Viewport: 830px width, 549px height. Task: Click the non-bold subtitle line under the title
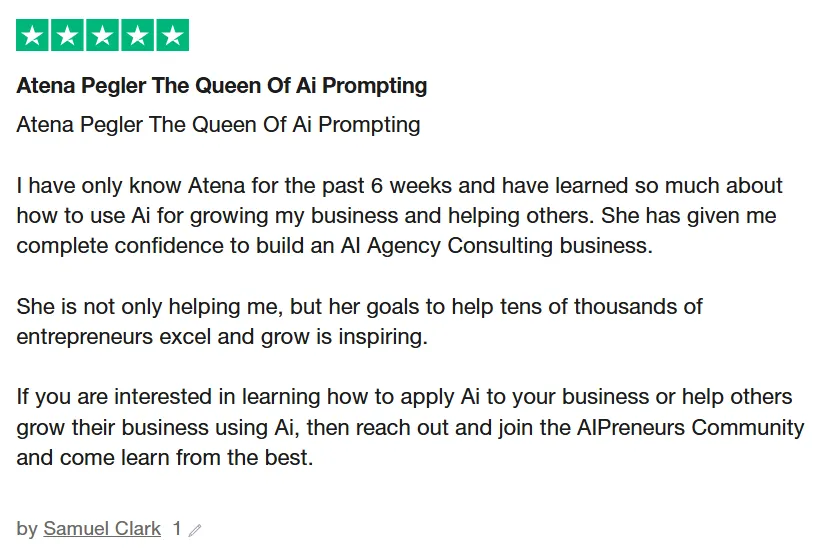point(218,125)
